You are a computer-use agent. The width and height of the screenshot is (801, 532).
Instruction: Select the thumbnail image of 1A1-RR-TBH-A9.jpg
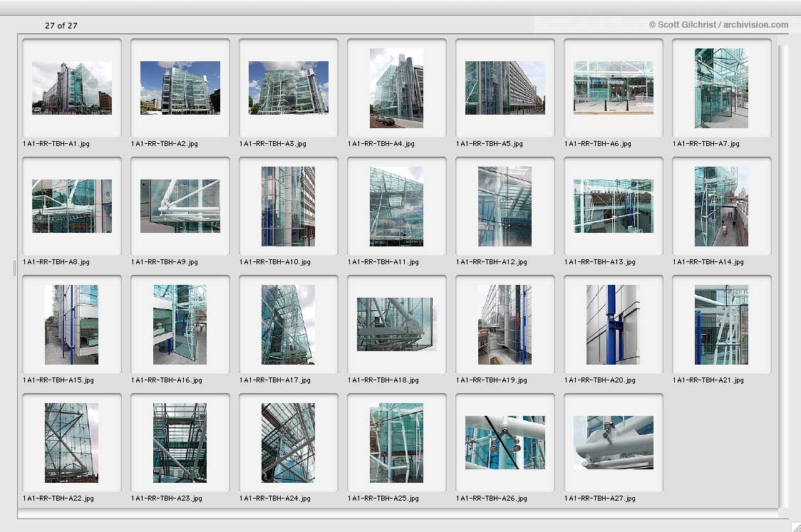tap(180, 207)
